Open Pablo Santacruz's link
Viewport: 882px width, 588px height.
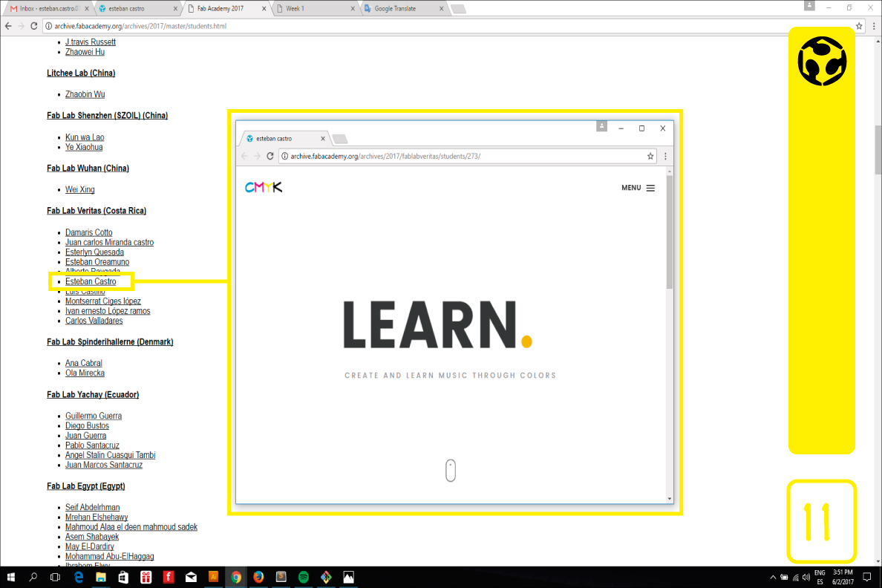click(92, 445)
